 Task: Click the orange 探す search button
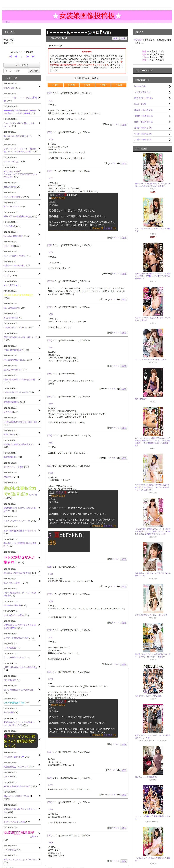click(87, 85)
